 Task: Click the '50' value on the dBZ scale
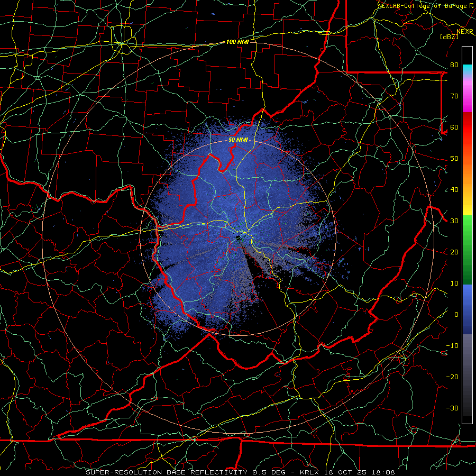pyautogui.click(x=454, y=159)
